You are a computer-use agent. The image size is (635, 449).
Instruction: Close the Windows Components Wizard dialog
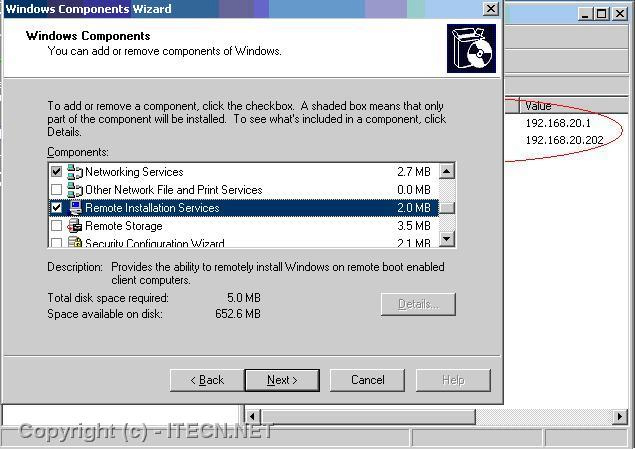[x=490, y=9]
